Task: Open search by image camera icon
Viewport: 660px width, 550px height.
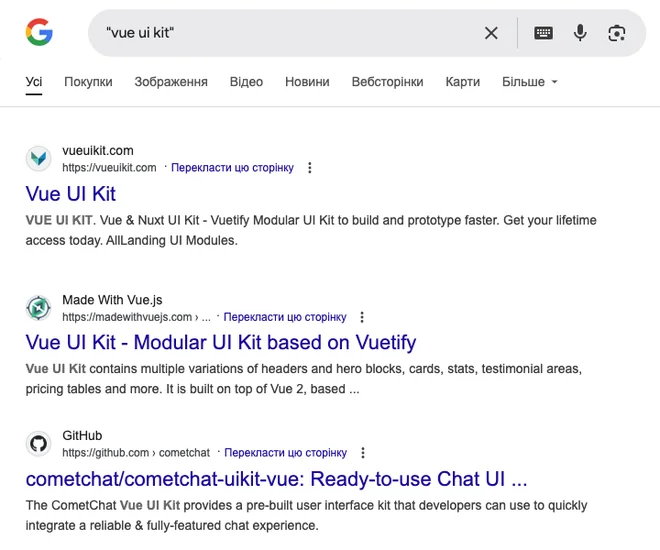Action: 617,33
